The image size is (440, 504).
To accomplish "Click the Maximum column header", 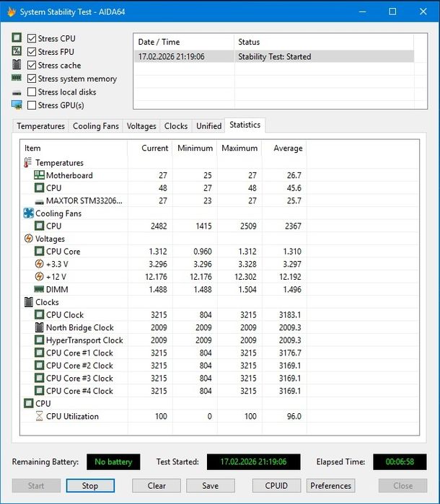I will coord(239,149).
